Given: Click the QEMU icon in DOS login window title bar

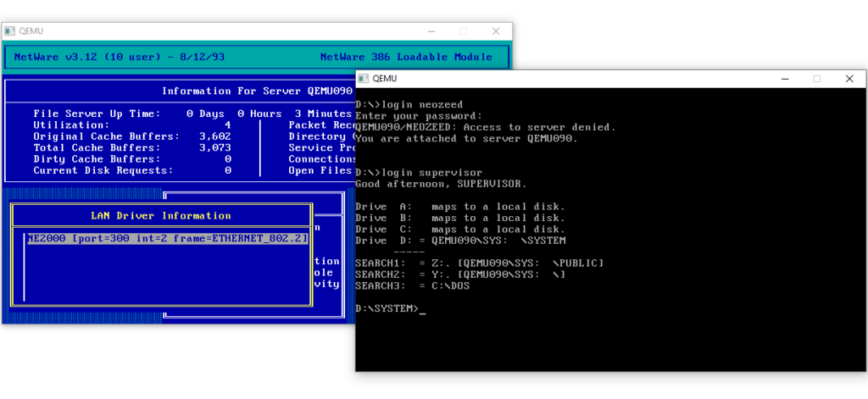Looking at the screenshot, I should 363,79.
